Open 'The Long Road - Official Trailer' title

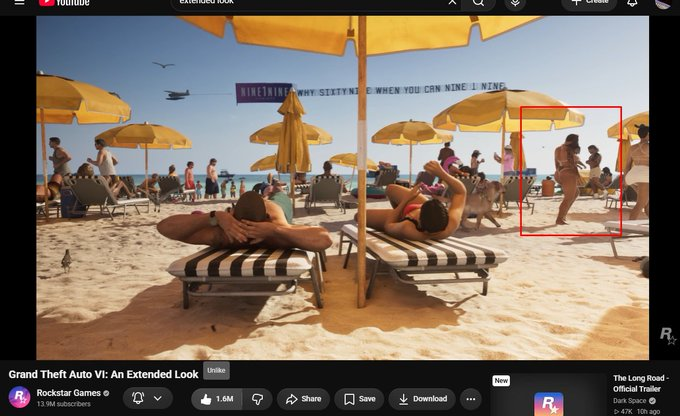point(641,383)
